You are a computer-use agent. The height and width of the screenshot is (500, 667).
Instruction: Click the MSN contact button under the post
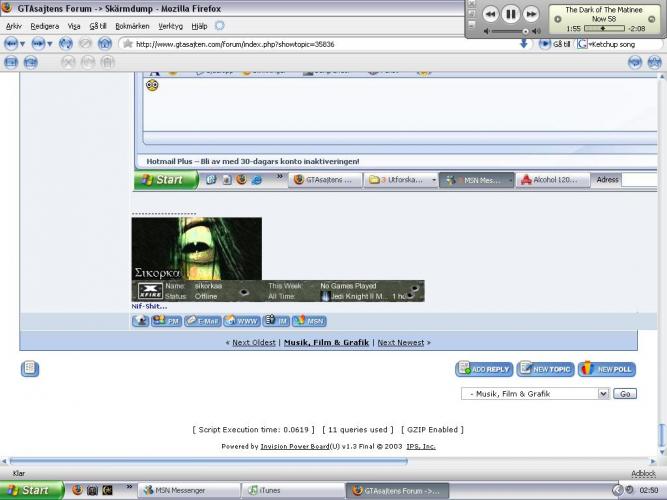point(309,321)
